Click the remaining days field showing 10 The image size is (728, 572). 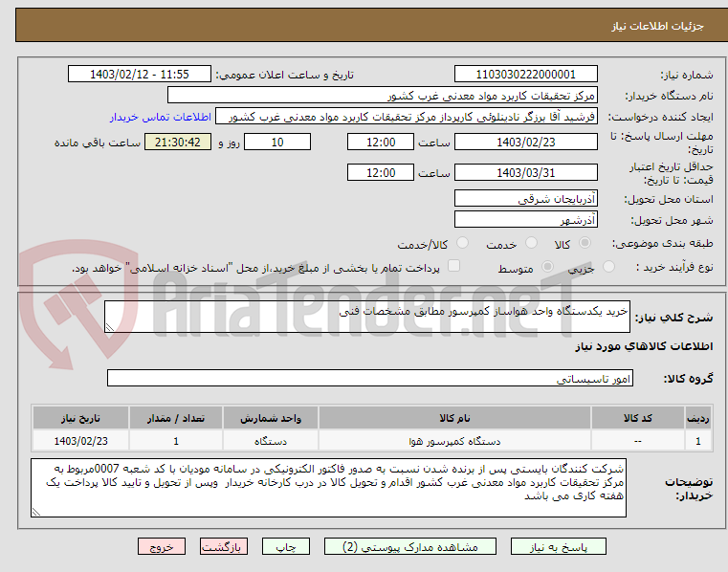tap(277, 143)
